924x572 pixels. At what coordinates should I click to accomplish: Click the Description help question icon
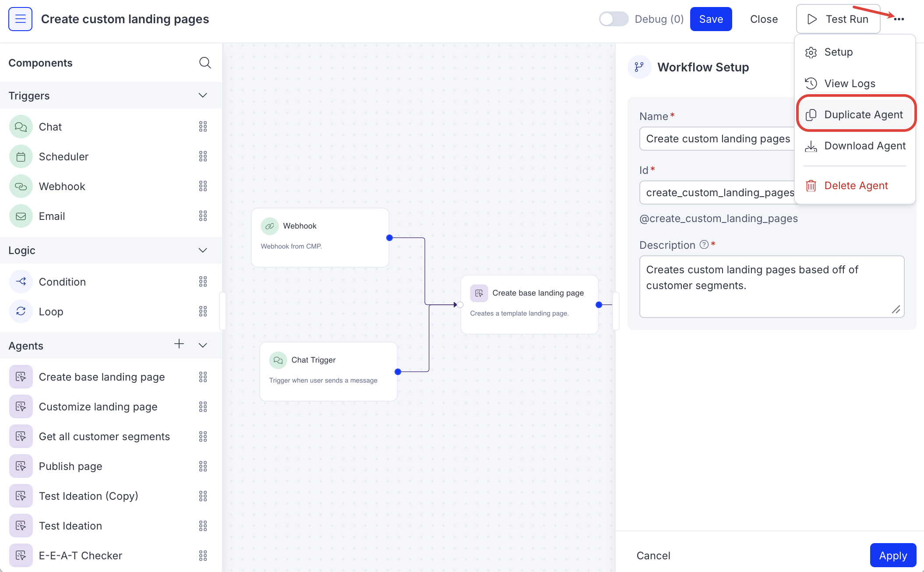[704, 245]
